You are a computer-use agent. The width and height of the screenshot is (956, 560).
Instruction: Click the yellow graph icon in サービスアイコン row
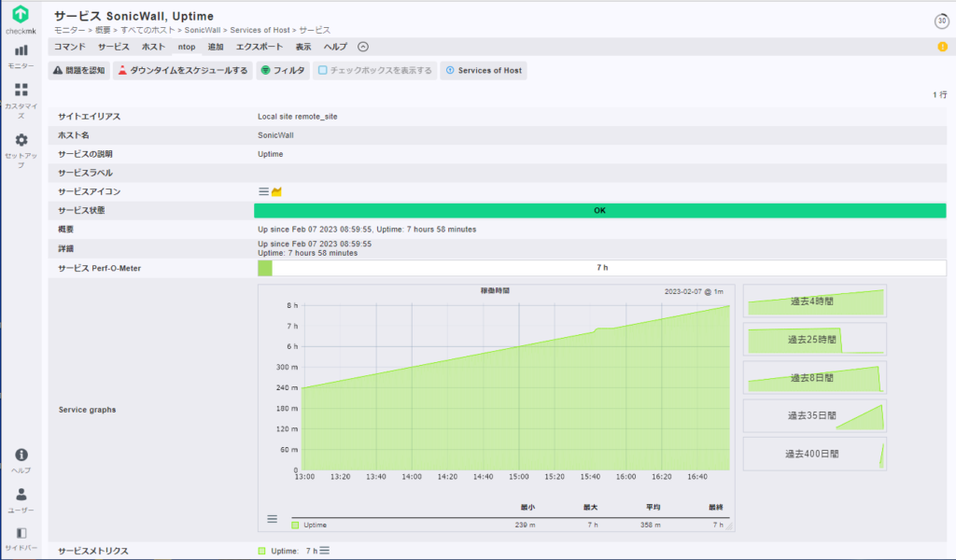[276, 191]
